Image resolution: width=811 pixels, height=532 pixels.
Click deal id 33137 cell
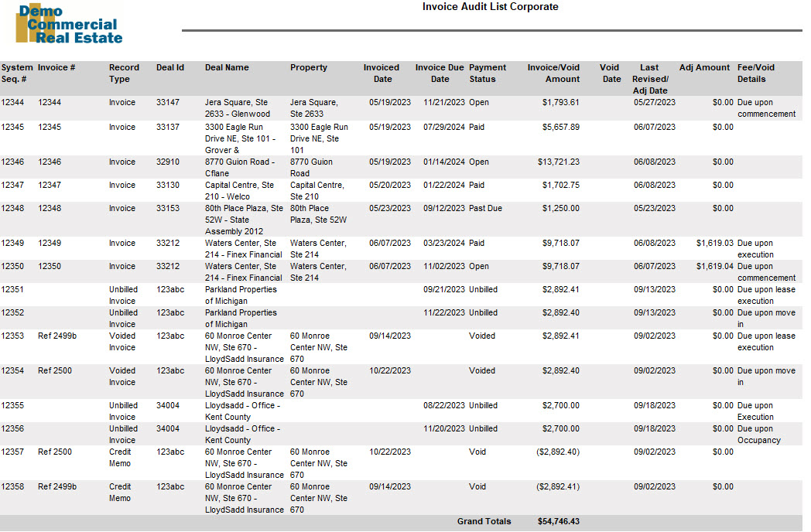point(168,127)
